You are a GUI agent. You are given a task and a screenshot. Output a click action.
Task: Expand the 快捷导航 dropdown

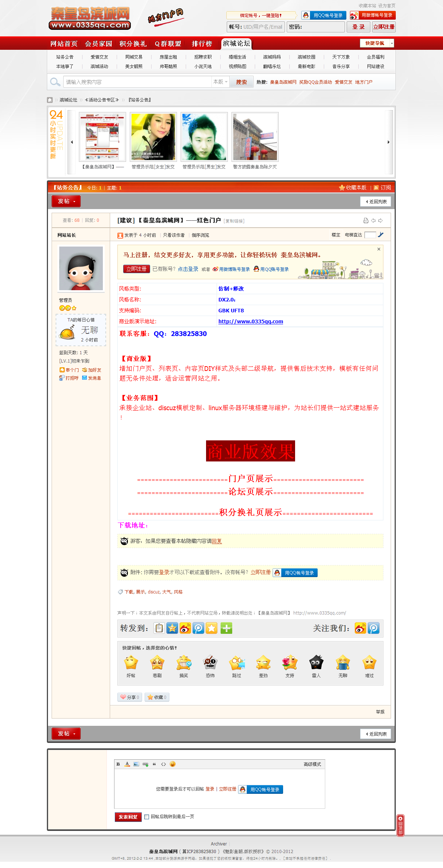tap(392, 43)
